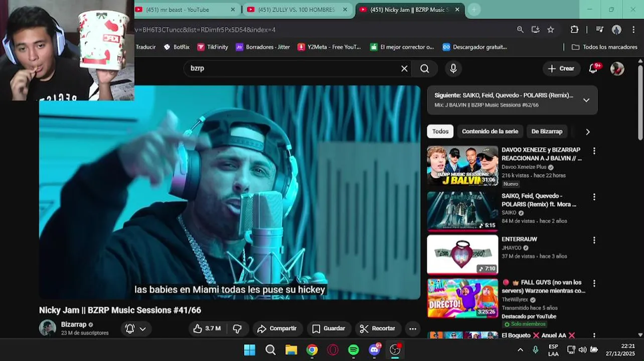Open DAVOO XENEIZE y BIZARRAP reaction thumbnail

click(462, 165)
